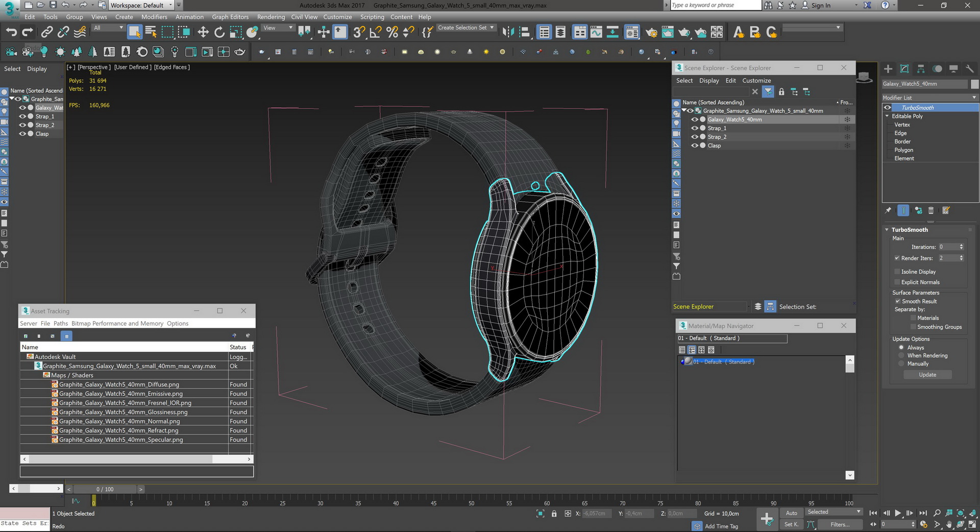The width and height of the screenshot is (980, 532).
Task: Open the Modifiers menu
Action: click(x=154, y=17)
